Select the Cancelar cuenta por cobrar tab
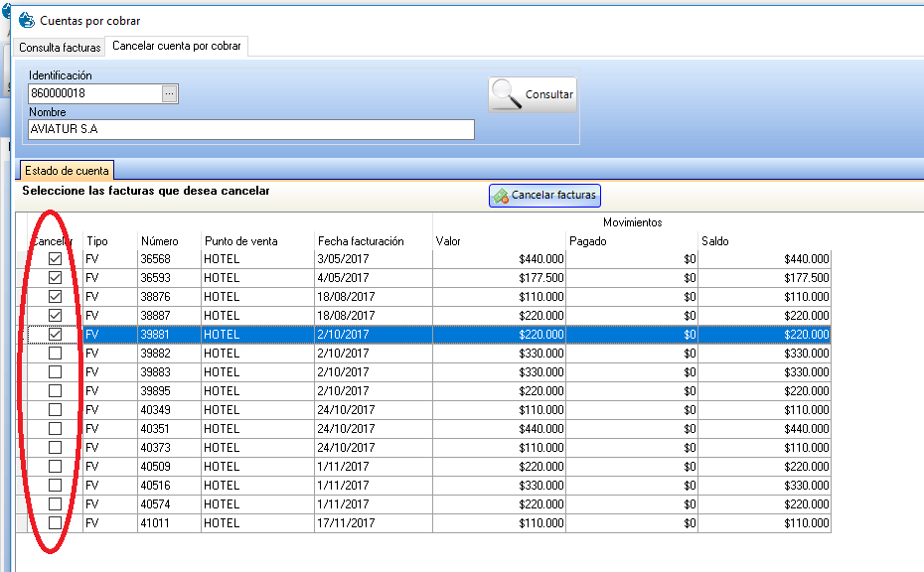Image resolution: width=924 pixels, height=572 pixels. click(176, 47)
